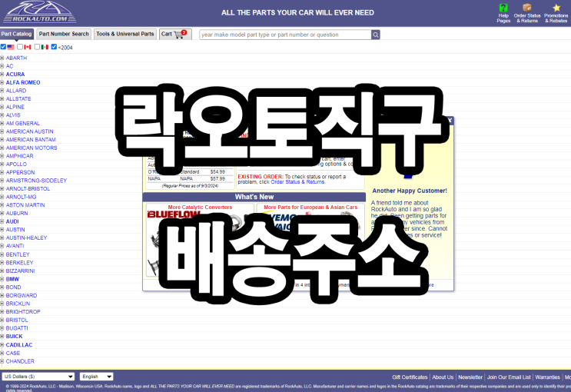The width and height of the screenshot is (571, 392).
Task: Select the ASTON MARTIN make
Action: (x=25, y=204)
